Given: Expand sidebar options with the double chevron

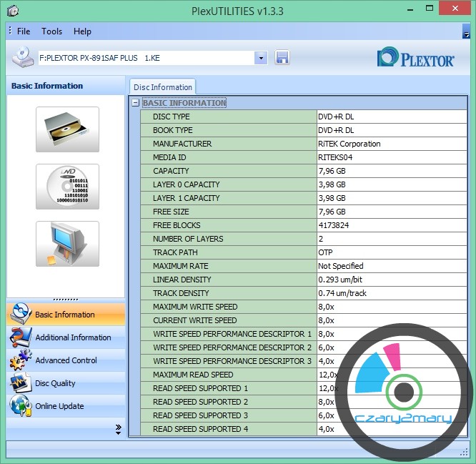Looking at the screenshot, I should (x=118, y=428).
